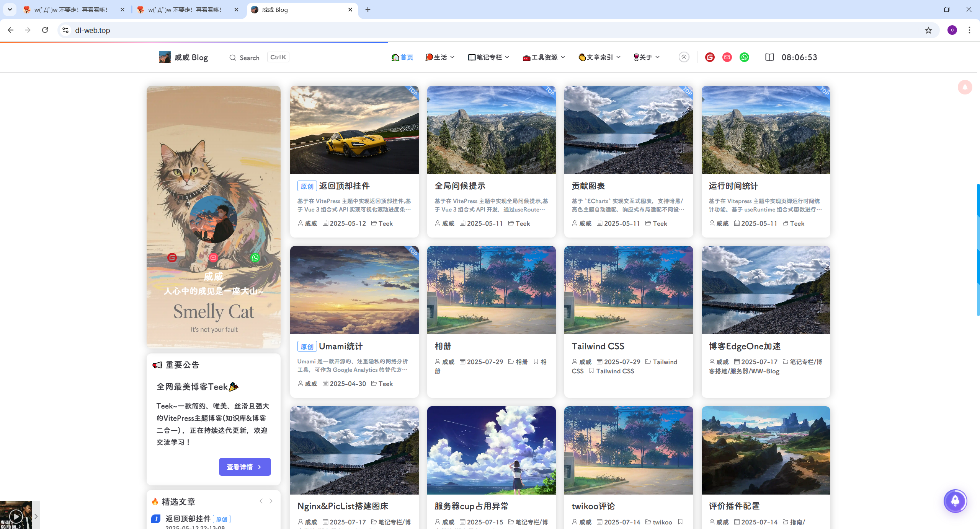The image size is (980, 529).
Task: Open 运行时间统计 article title
Action: (733, 186)
